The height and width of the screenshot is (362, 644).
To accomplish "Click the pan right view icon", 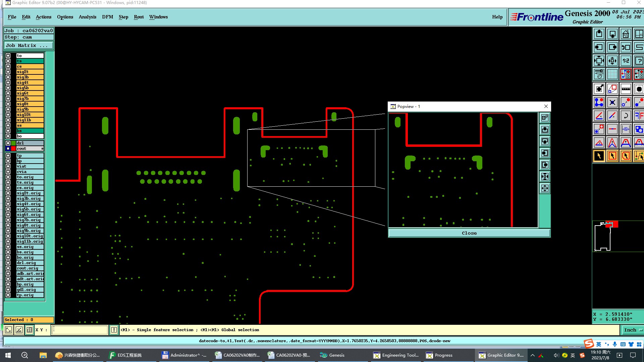I will 612,47.
